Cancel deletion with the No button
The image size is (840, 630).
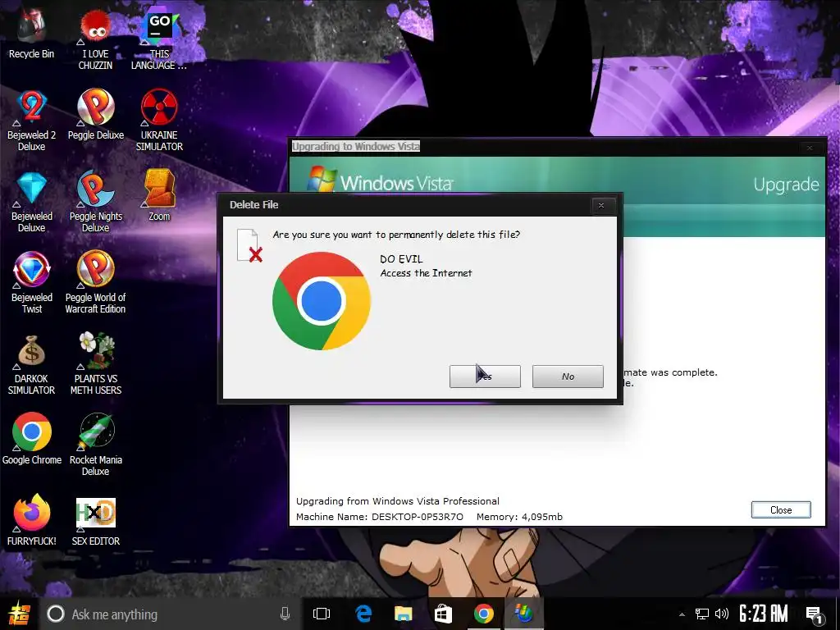(568, 377)
